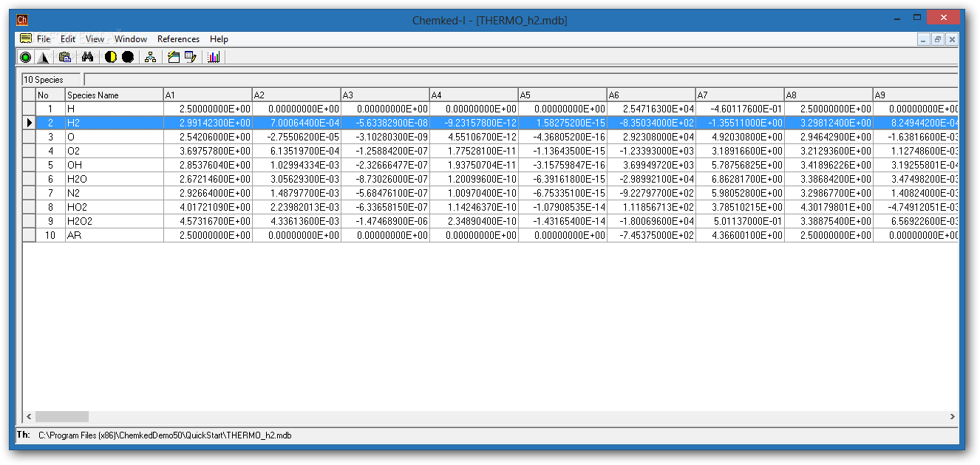Click A1 value 2.54206000E+00 for O
The width and height of the screenshot is (980, 465).
208,137
